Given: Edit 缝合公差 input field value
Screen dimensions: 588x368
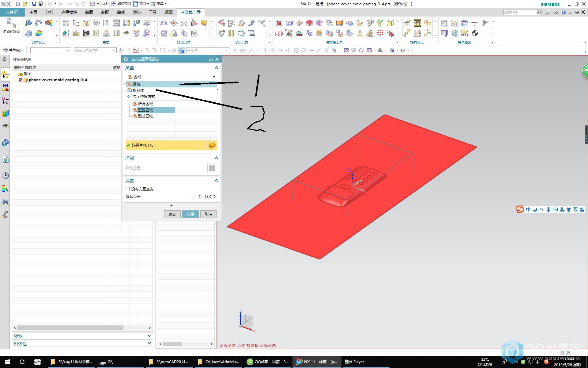Looking at the screenshot, I should pos(204,196).
